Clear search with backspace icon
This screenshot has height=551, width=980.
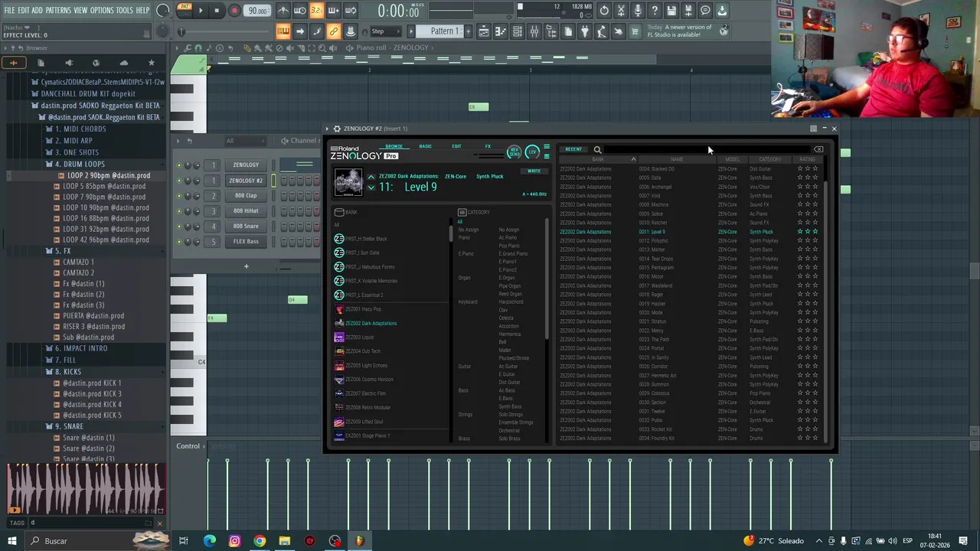click(818, 149)
